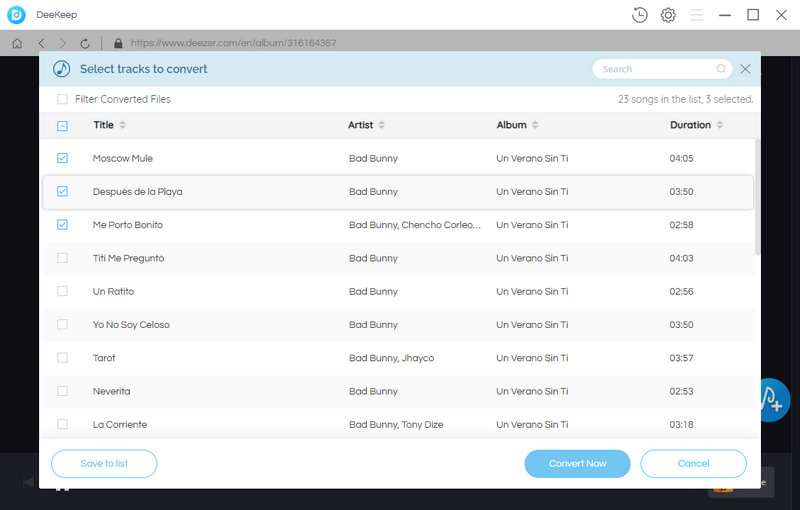Close the Select tracks dialog
Image resolution: width=800 pixels, height=510 pixels.
point(745,69)
